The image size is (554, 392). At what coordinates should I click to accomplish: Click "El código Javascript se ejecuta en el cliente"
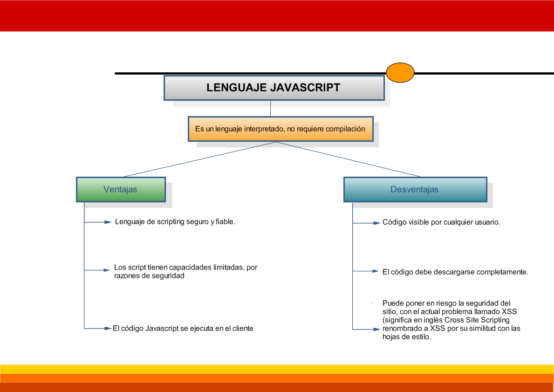(183, 329)
